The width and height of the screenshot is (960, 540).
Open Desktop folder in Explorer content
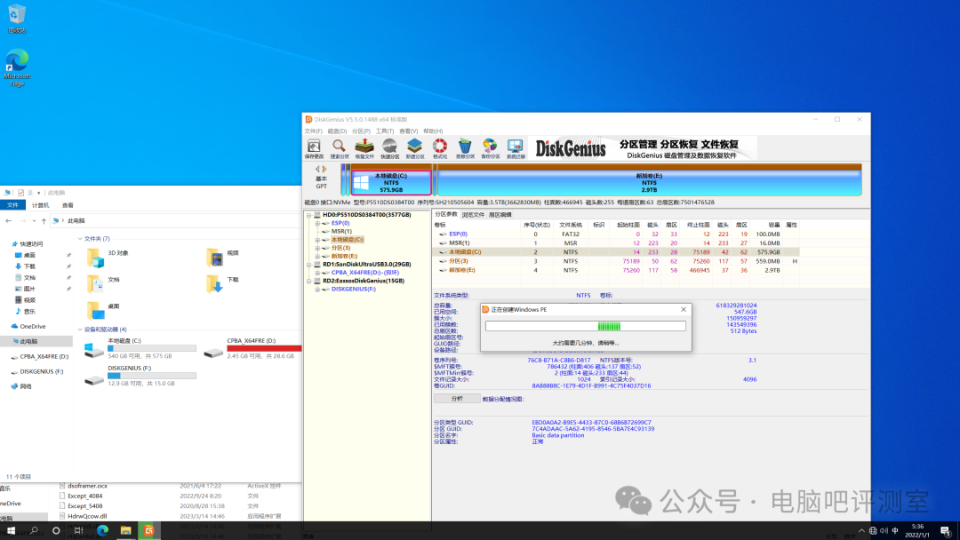pyautogui.click(x=103, y=310)
